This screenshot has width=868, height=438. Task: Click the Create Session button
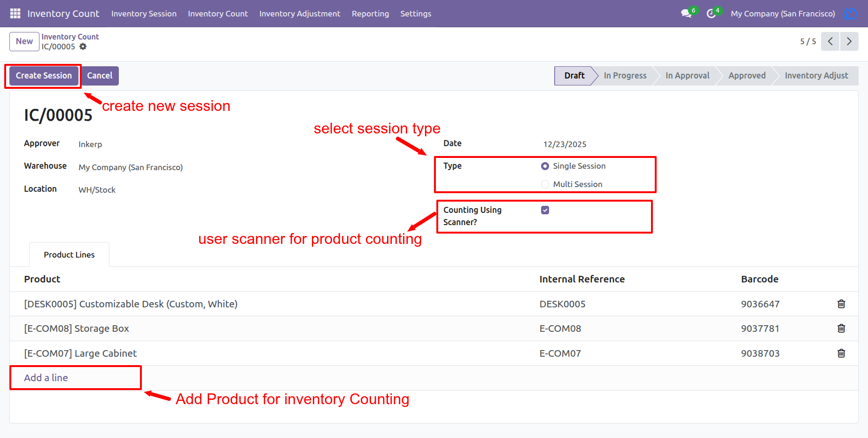coord(44,76)
